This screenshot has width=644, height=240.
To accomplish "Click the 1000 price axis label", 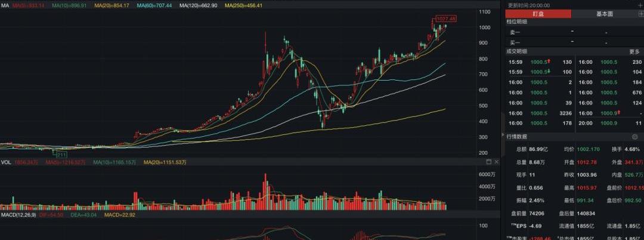I will (x=486, y=27).
